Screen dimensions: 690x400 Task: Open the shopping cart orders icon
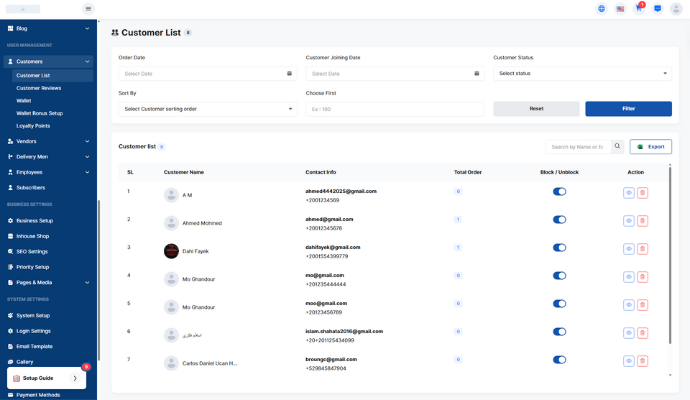[639, 9]
